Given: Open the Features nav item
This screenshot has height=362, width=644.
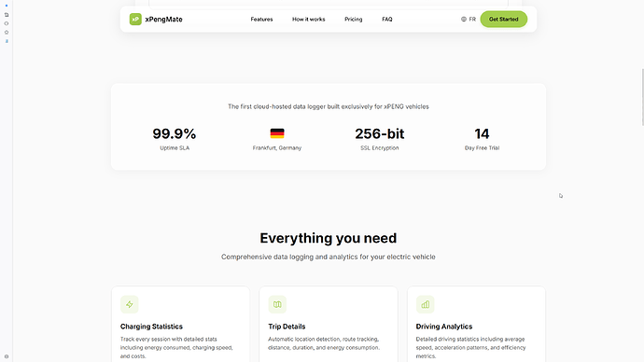Looking at the screenshot, I should pos(261,19).
